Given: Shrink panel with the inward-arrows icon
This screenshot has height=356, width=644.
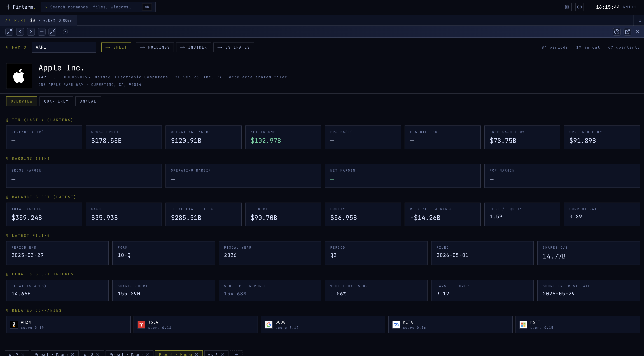Looking at the screenshot, I should click(x=52, y=32).
